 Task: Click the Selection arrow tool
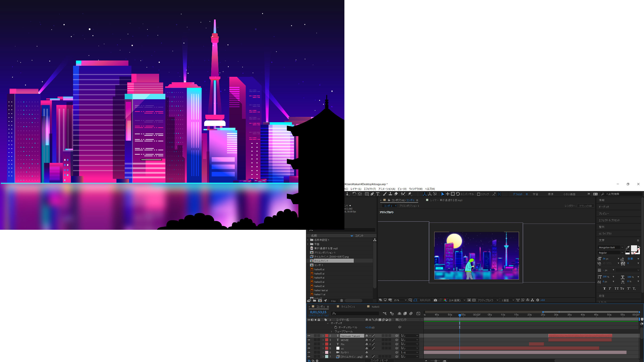click(442, 194)
